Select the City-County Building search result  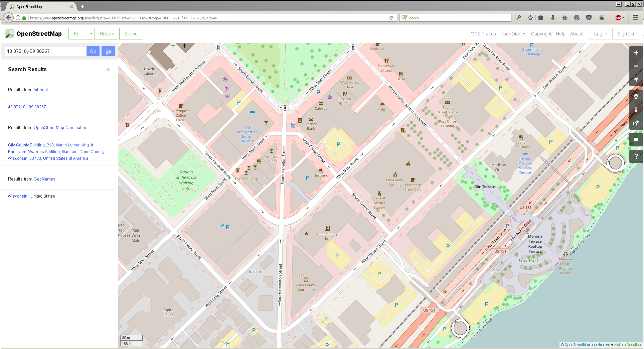(56, 152)
